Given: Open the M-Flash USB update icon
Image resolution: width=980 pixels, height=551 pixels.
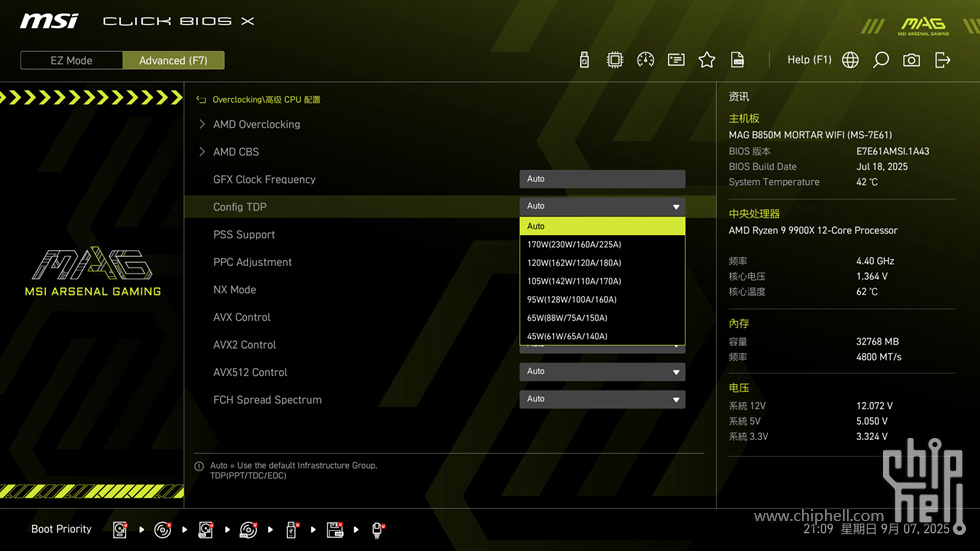Looking at the screenshot, I should 584,60.
